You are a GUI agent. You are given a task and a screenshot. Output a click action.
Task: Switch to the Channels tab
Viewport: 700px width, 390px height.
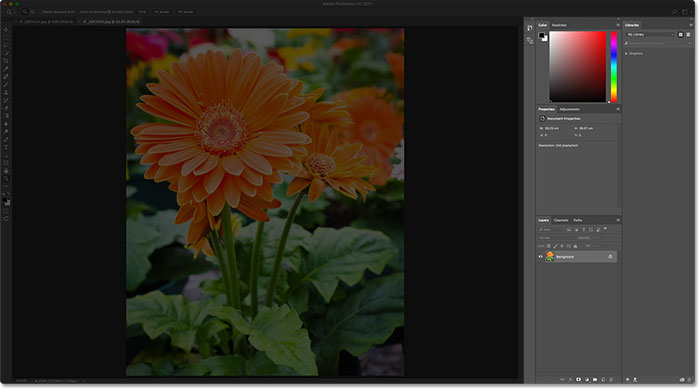pyautogui.click(x=561, y=220)
